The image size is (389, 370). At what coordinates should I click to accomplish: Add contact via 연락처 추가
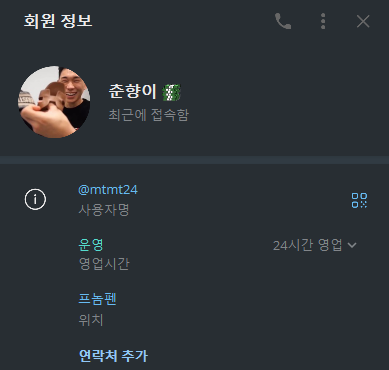[113, 356]
